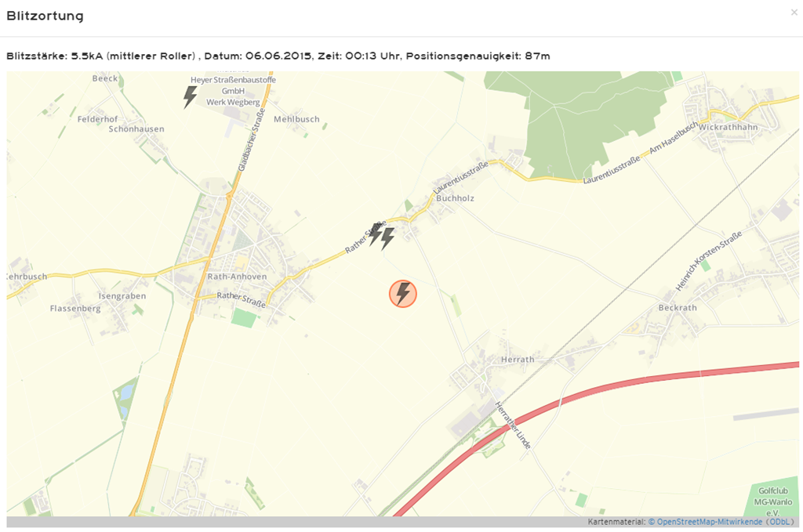Click the Felderhof Schönhausen label
This screenshot has height=532, width=803.
pos(121,124)
